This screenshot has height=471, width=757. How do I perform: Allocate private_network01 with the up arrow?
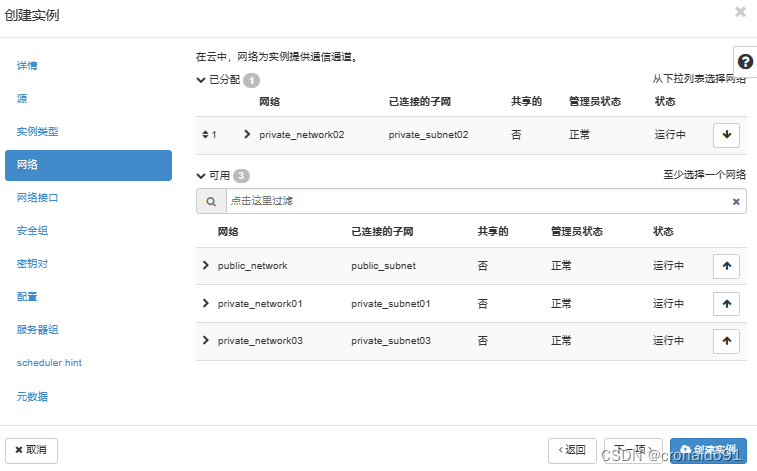point(727,304)
